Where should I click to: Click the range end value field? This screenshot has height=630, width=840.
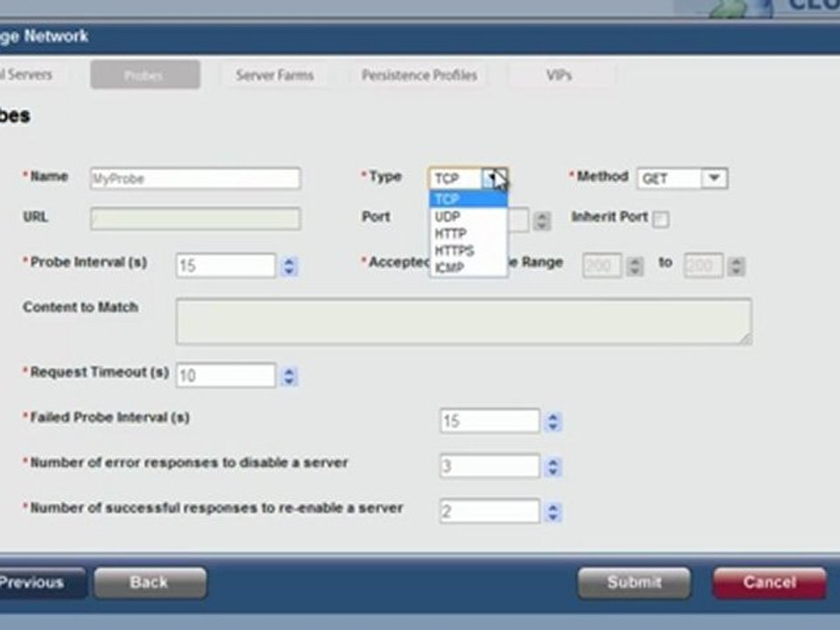tap(703, 266)
